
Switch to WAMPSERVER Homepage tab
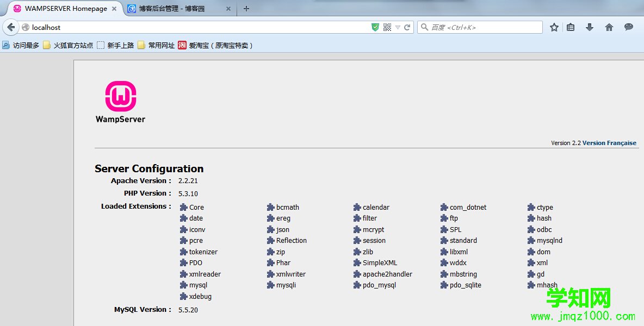coord(66,9)
